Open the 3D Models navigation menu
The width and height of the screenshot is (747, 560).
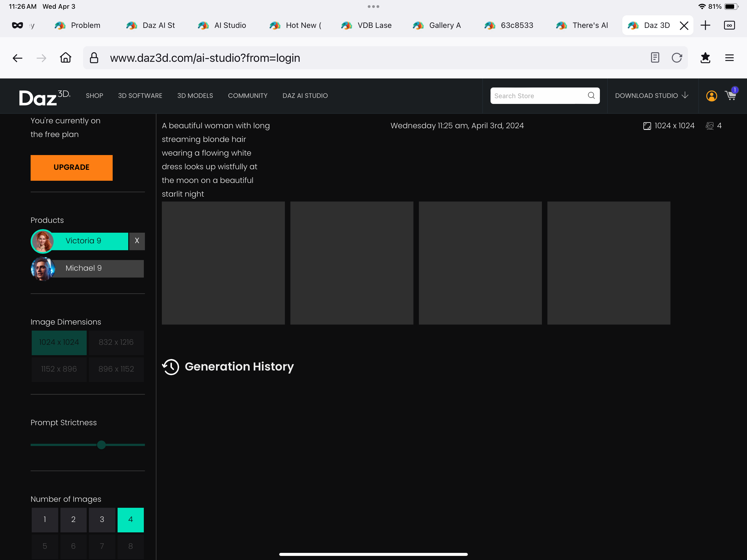(195, 96)
